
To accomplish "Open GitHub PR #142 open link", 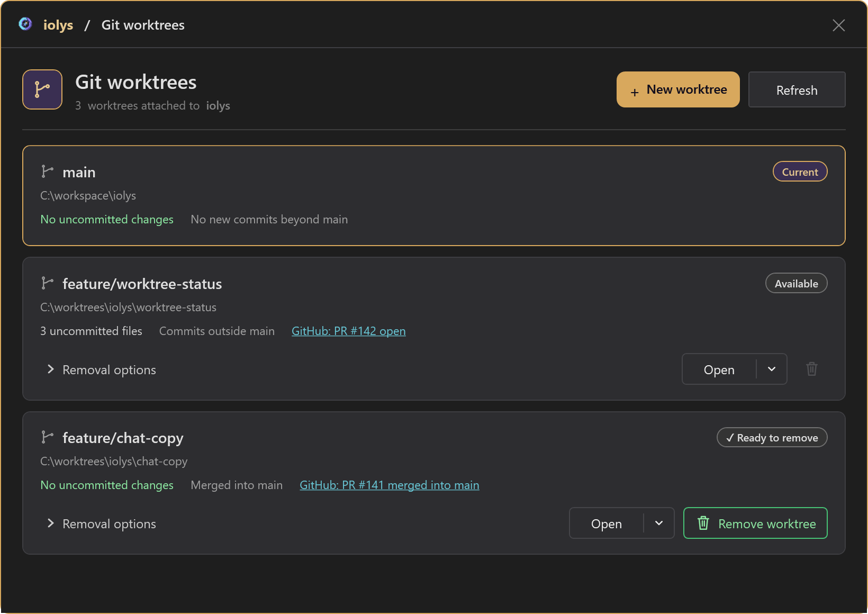I will pyautogui.click(x=349, y=331).
